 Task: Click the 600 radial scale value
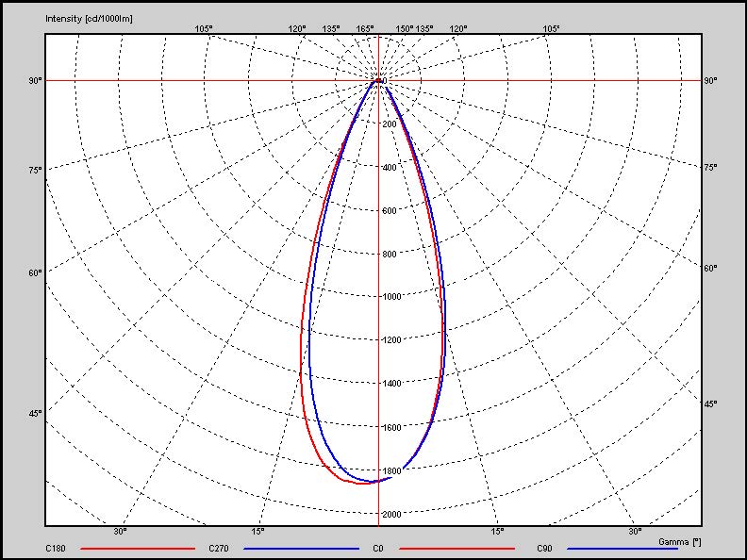(389, 210)
